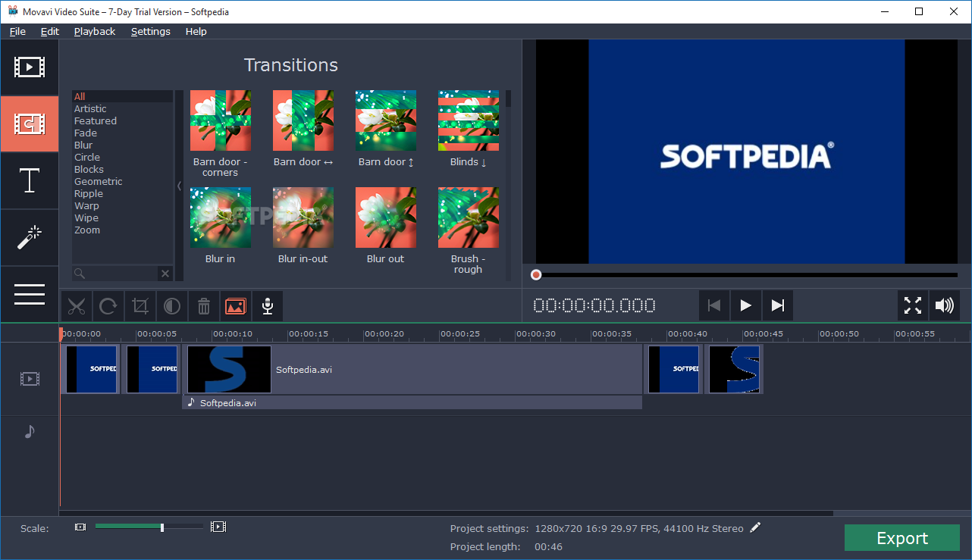Open the magic wand Filters tab
Image resolution: width=972 pixels, height=560 pixels.
30,238
